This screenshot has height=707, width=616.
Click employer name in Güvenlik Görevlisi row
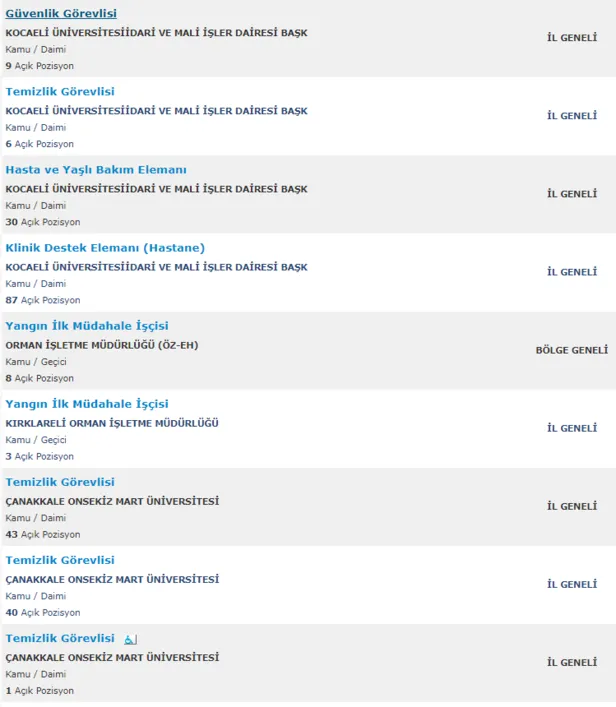tap(156, 33)
